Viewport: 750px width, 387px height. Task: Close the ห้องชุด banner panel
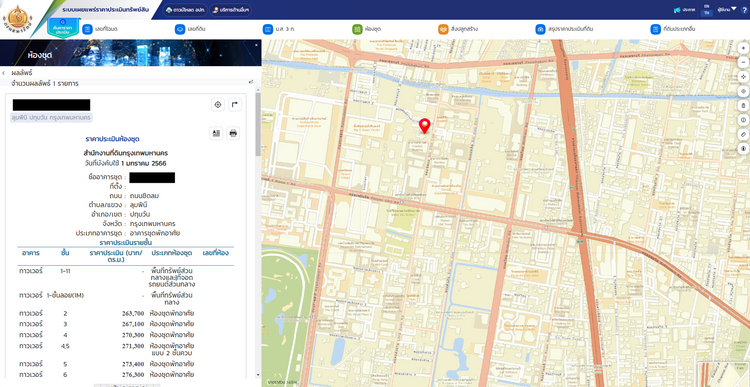256,45
